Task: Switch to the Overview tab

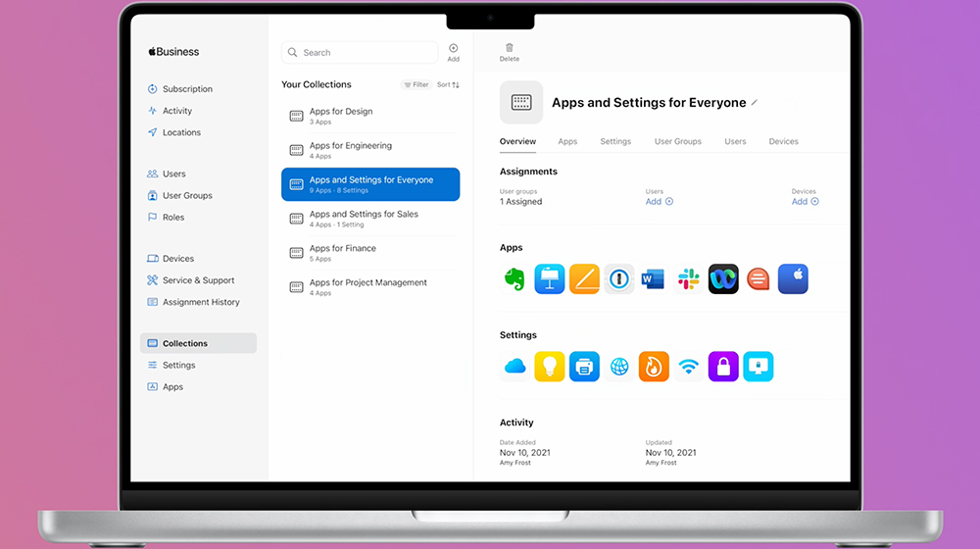Action: coord(517,141)
